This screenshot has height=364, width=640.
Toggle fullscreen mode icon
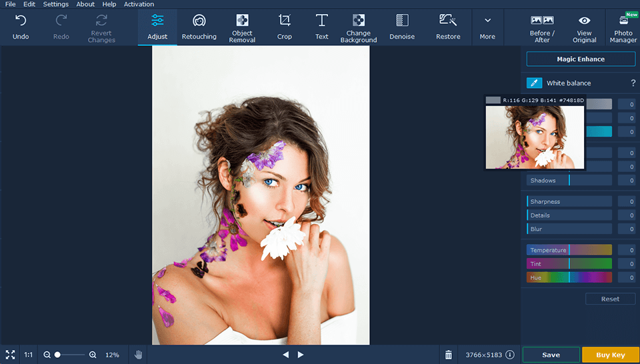point(10,355)
